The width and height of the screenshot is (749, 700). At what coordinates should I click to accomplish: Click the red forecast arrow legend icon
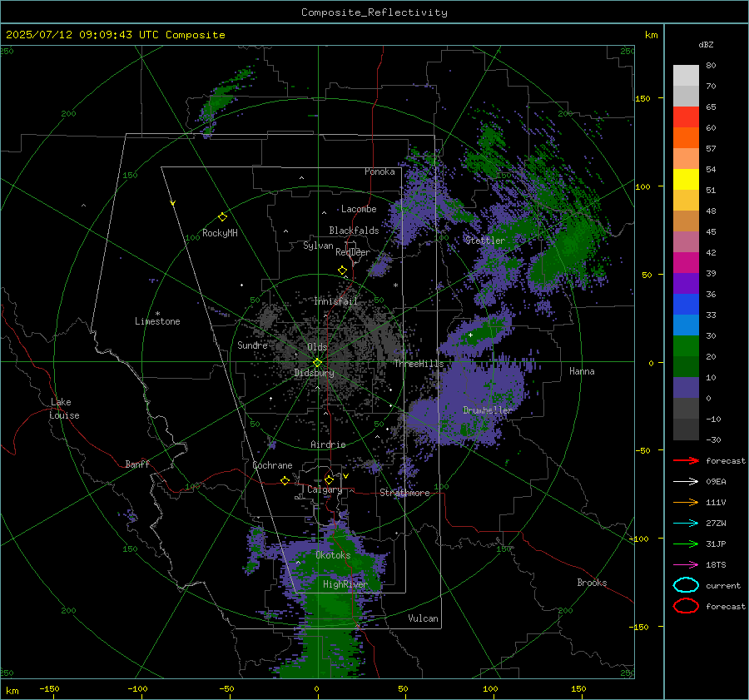coord(686,460)
